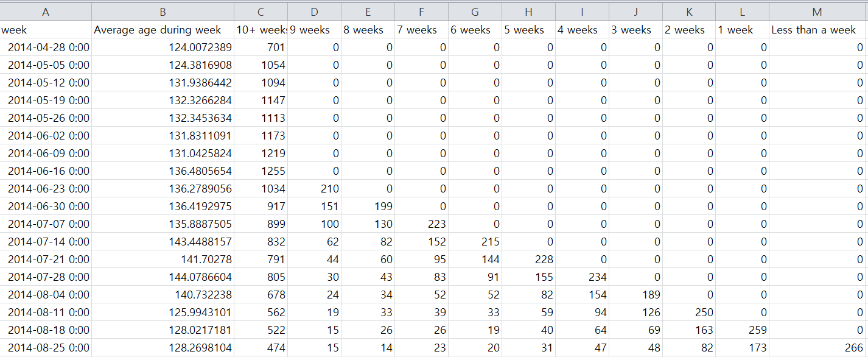Select 10+ weeks value 701
This screenshot has width=868, height=357.
261,47
